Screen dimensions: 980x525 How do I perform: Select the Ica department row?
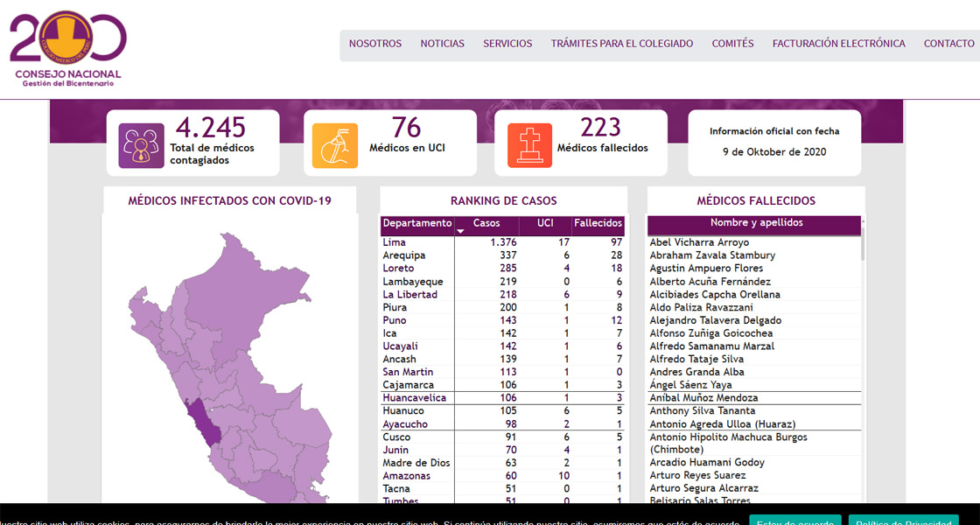tap(502, 333)
